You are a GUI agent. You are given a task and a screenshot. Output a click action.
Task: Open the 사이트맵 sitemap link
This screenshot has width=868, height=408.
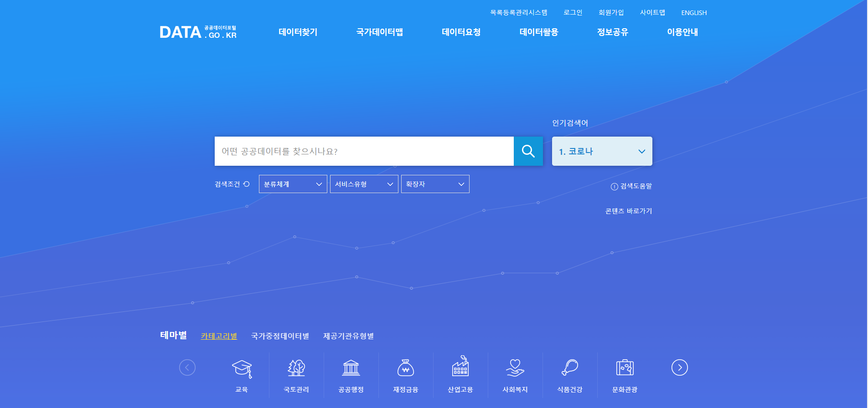(653, 13)
